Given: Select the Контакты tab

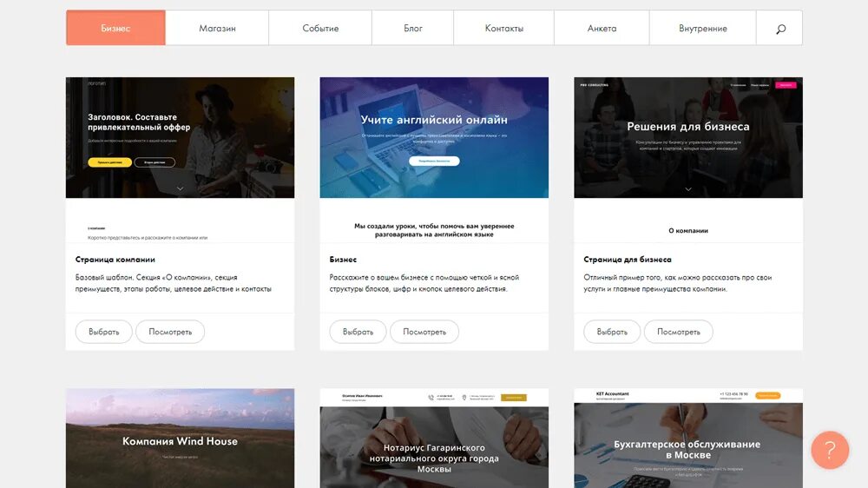Looking at the screenshot, I should click(503, 28).
